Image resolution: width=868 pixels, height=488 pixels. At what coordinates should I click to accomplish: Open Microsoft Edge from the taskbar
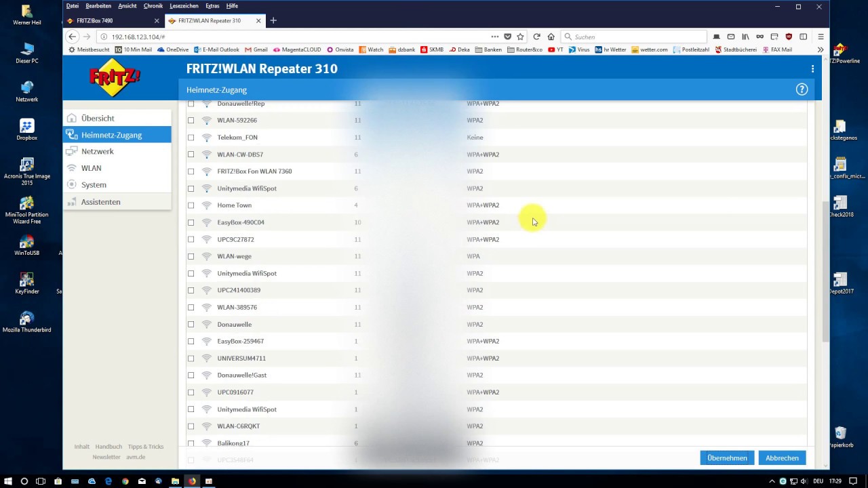pyautogui.click(x=108, y=481)
